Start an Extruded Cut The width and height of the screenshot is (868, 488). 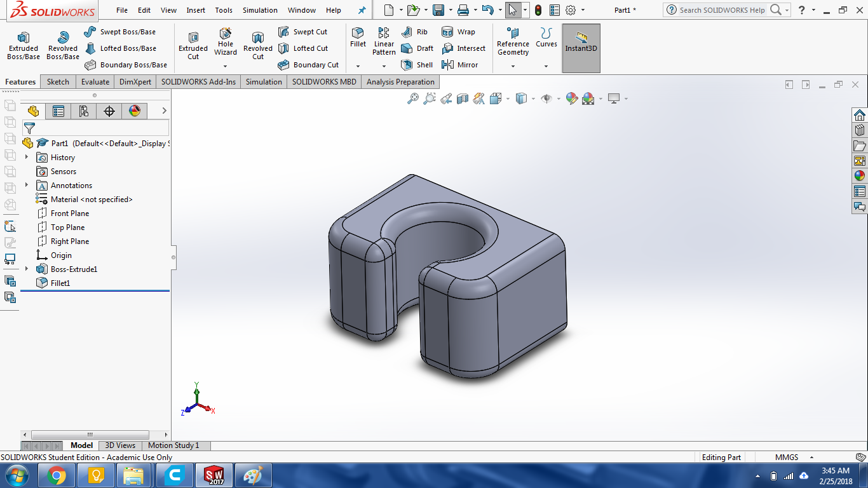click(193, 44)
